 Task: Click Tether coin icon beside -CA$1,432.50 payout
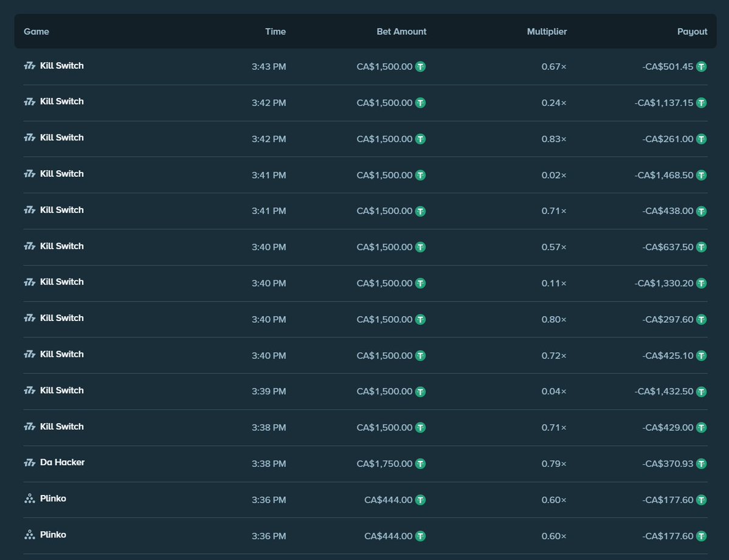pyautogui.click(x=701, y=392)
